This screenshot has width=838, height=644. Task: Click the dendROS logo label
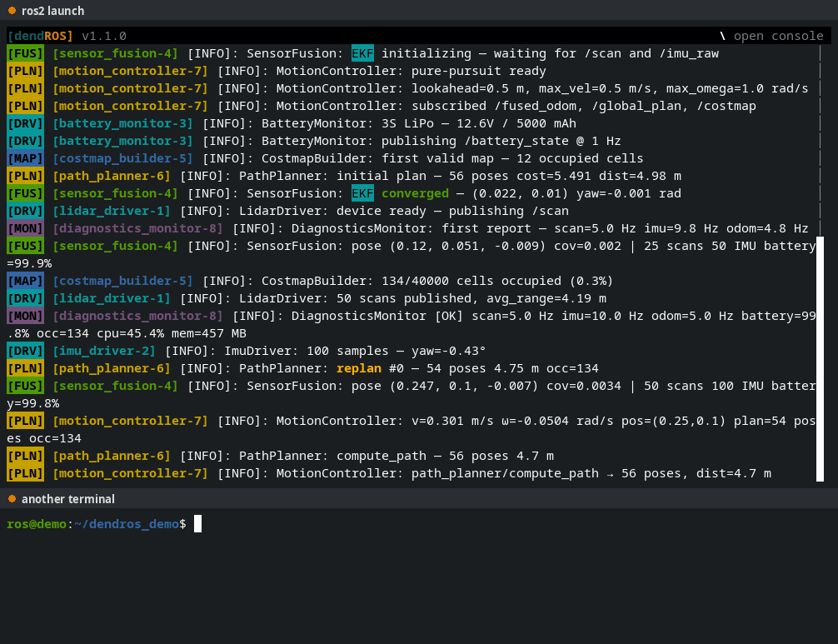point(40,36)
